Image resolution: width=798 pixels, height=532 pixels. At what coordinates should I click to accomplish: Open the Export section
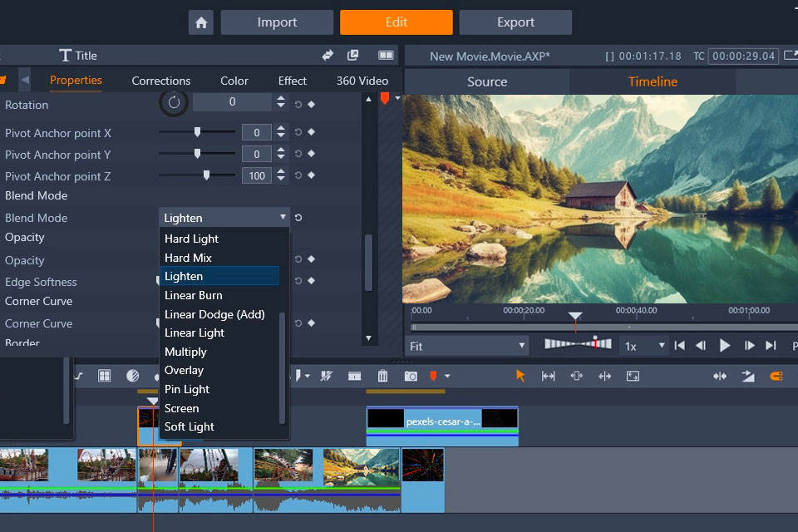[x=515, y=22]
